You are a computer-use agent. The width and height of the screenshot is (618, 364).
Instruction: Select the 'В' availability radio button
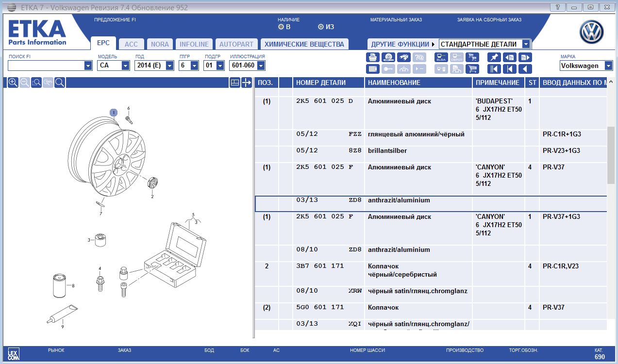[x=281, y=27]
